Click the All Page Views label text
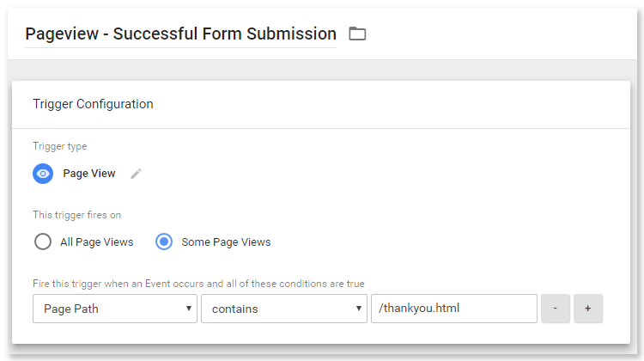Viewport: 644px width, 361px height. tap(97, 242)
